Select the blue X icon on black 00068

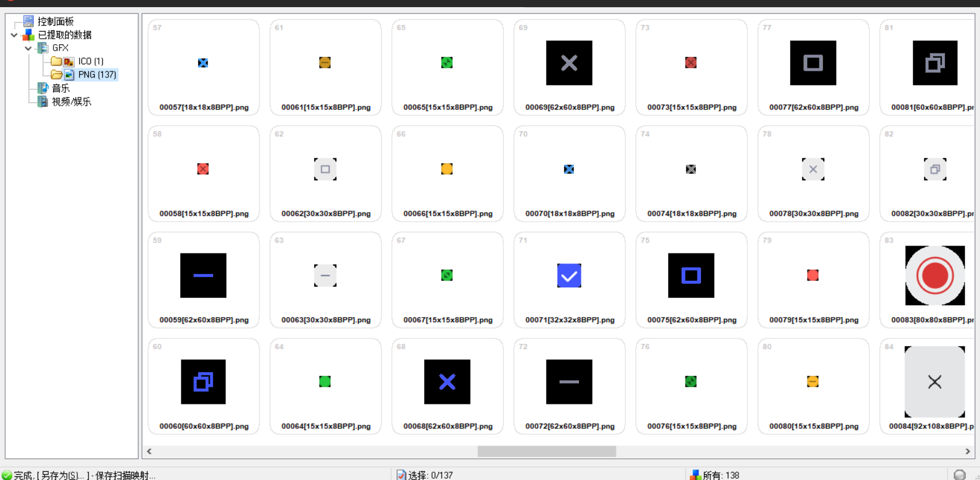click(447, 382)
